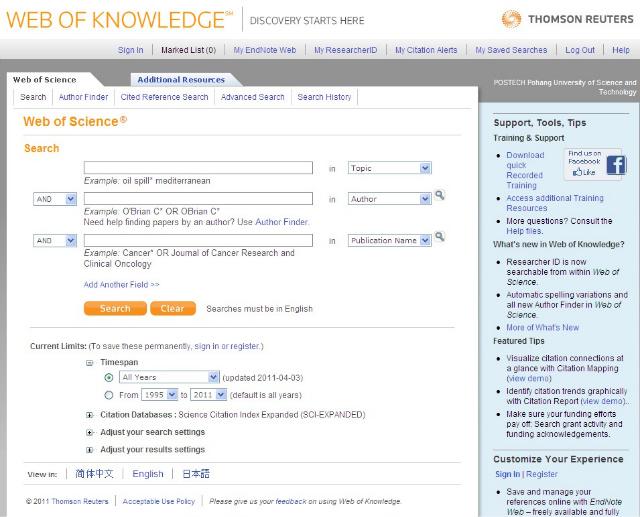
Task: Expand Adjust your results settings
Action: [x=89, y=450]
